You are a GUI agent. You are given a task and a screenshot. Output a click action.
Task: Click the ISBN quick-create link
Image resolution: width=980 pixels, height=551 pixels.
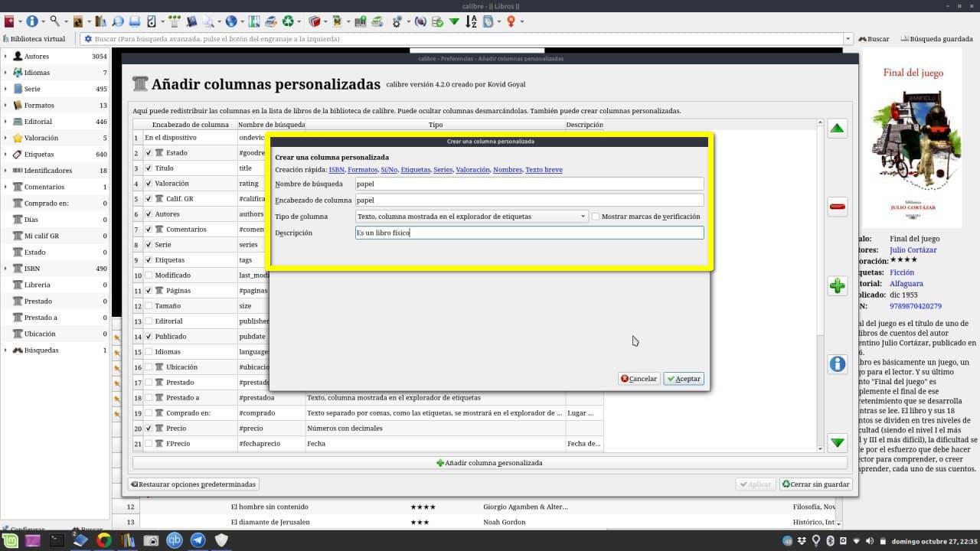tap(336, 170)
